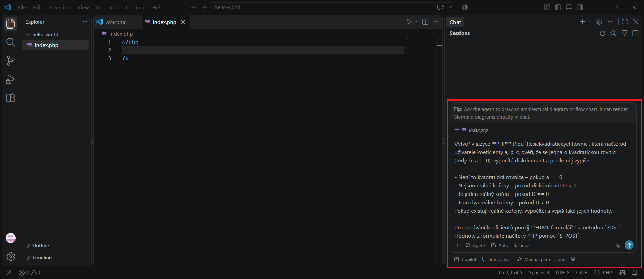Screen dimensions: 644x279
Task: Toggle the bottom panel visibility
Action: pos(569,7)
